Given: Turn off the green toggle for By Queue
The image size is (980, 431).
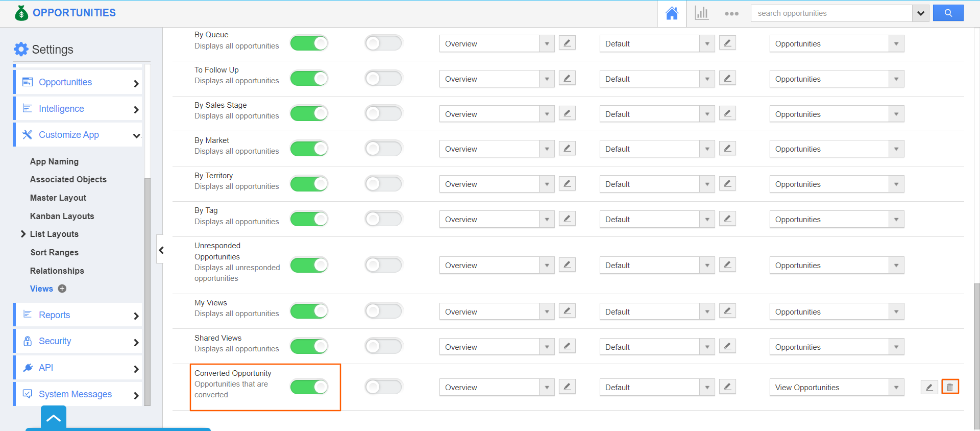Looking at the screenshot, I should 309,43.
